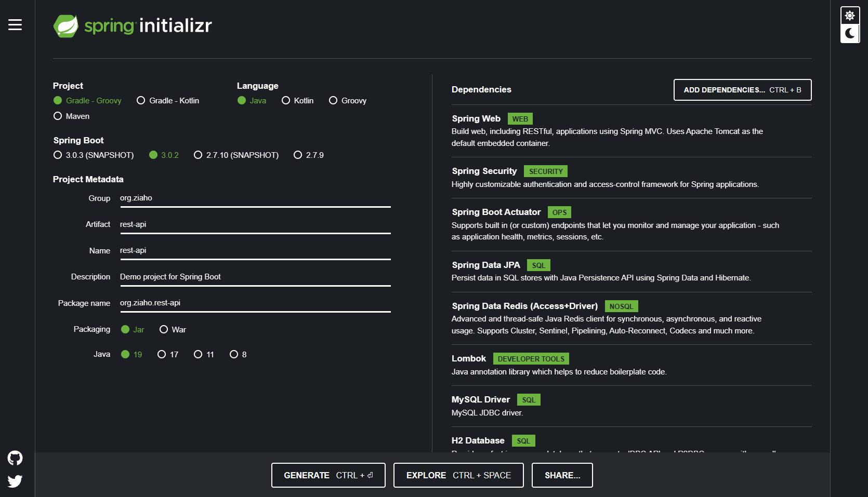
Task: Choose Java as the language
Action: click(252, 101)
